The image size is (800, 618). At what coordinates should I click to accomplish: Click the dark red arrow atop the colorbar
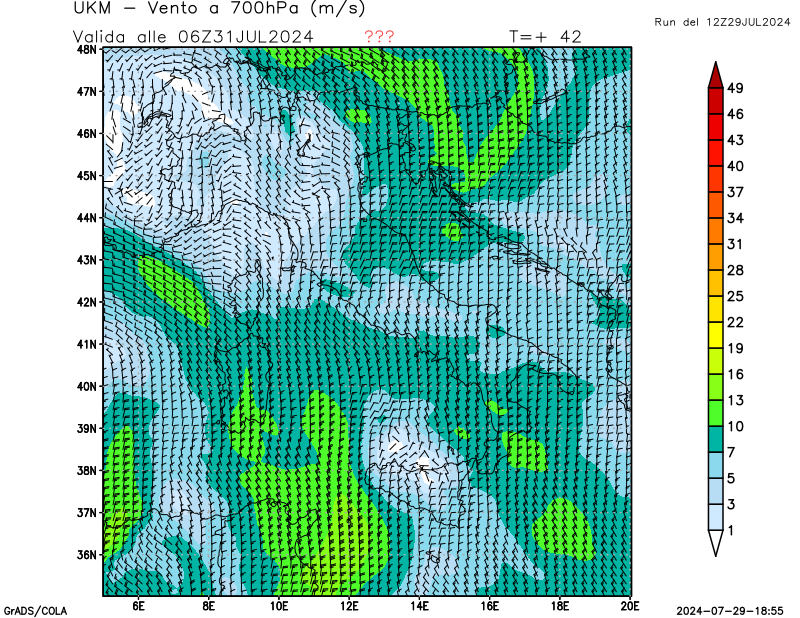click(x=716, y=75)
